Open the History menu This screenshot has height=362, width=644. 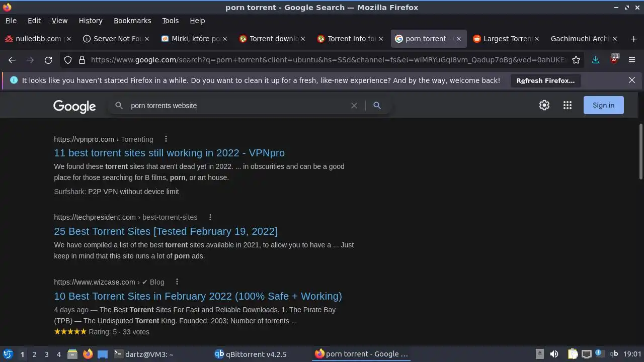pos(91,21)
